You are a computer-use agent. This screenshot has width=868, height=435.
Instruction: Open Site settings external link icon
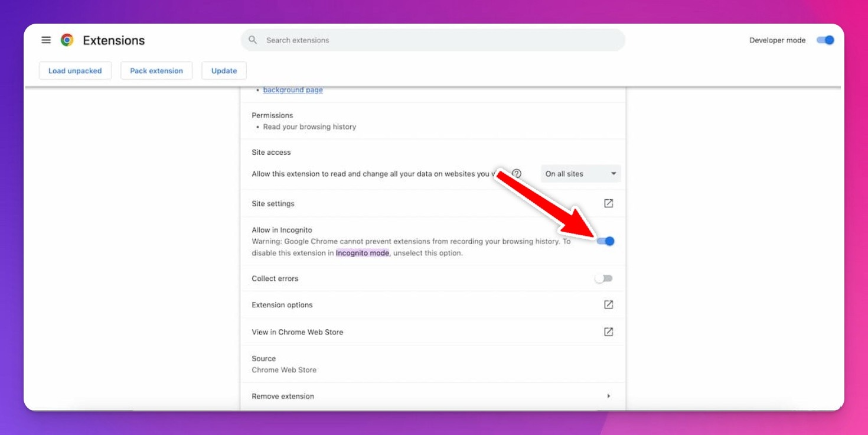pyautogui.click(x=608, y=203)
